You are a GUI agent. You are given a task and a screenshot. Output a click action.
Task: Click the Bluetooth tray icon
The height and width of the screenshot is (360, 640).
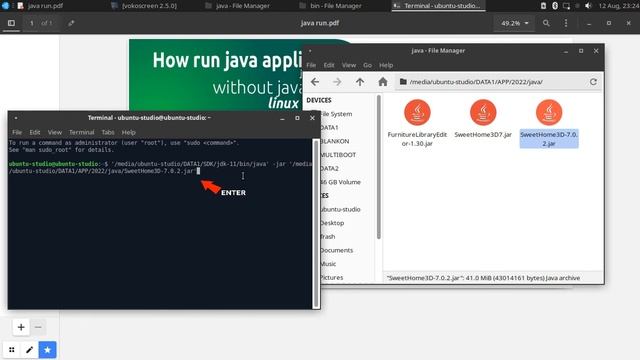(x=555, y=6)
